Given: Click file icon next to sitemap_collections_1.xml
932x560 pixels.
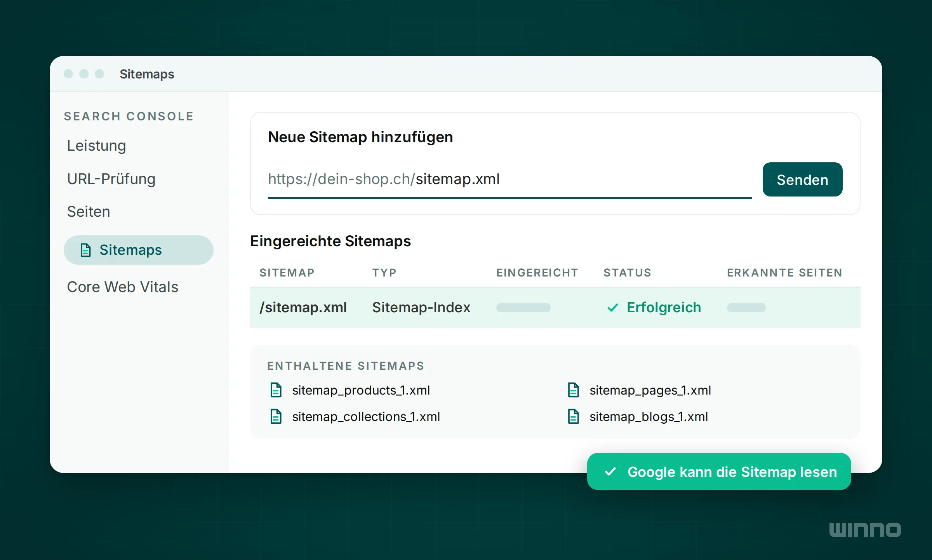Looking at the screenshot, I should [x=276, y=416].
